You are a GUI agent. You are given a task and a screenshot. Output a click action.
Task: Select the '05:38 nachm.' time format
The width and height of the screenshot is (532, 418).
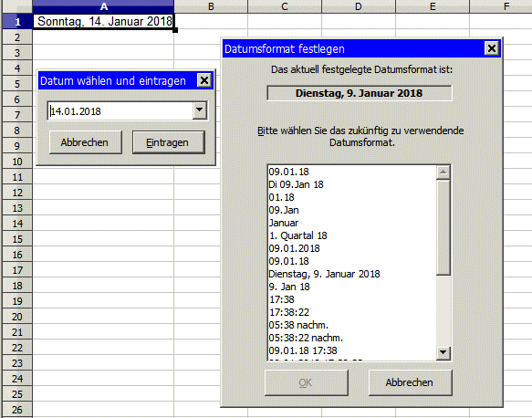pyautogui.click(x=298, y=325)
